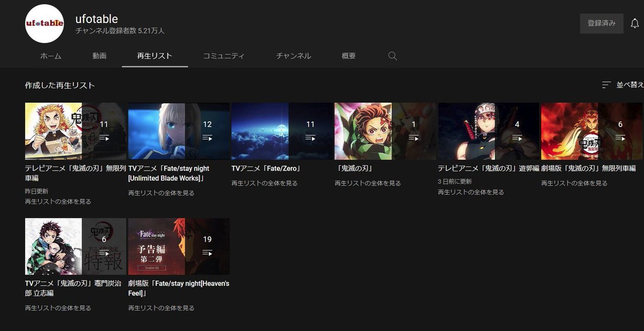Screen dimensions: 644x331
Task: Click the playlist icon on Heaven's Feel thumbnail
Action: pos(207,253)
